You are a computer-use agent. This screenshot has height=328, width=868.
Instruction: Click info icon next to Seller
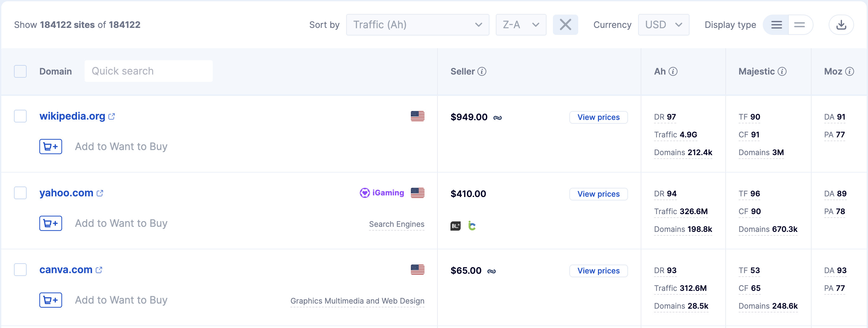[482, 71]
